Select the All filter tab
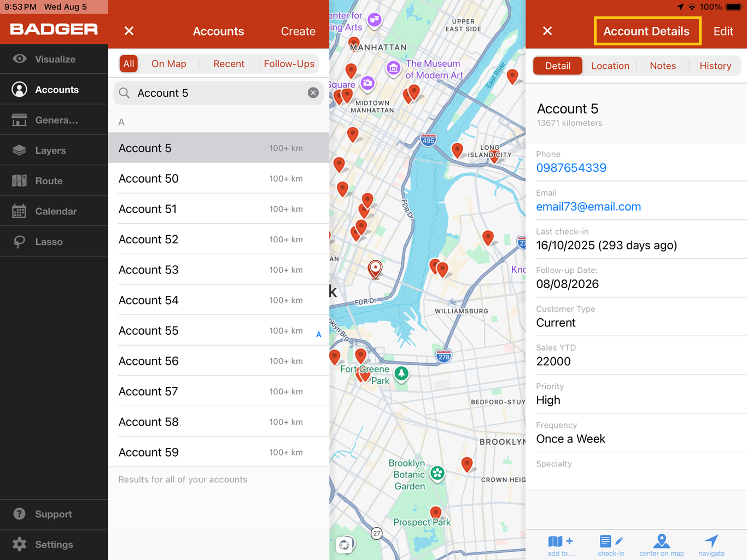Viewport: 747px width, 560px height. tap(129, 64)
